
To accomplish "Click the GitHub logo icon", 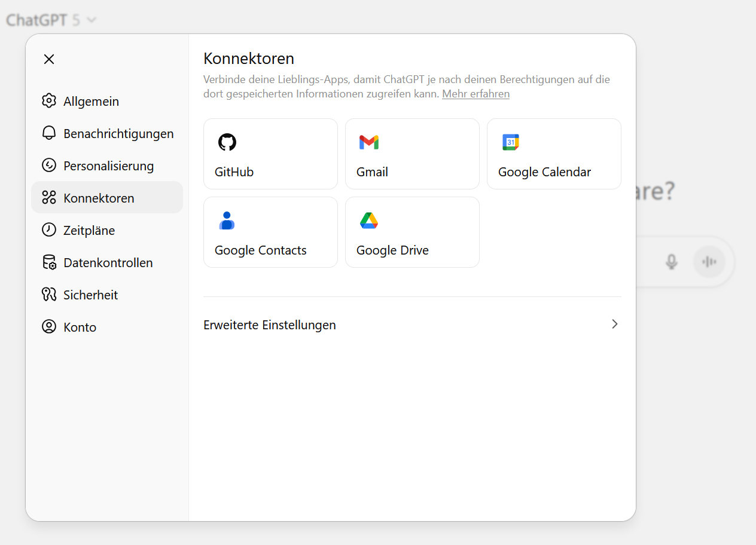I will tap(227, 142).
